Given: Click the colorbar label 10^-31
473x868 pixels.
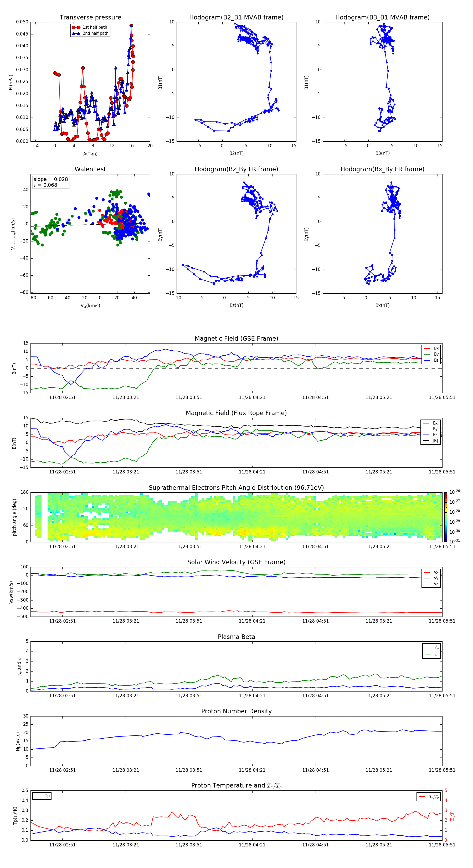Looking at the screenshot, I should point(455,542).
